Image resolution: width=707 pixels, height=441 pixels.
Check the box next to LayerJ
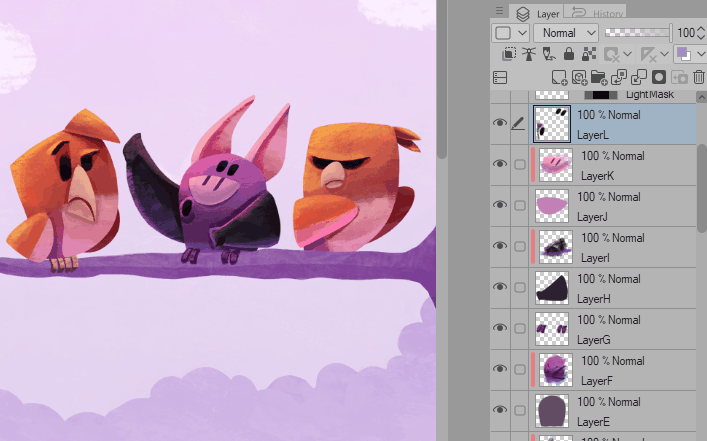(x=519, y=205)
